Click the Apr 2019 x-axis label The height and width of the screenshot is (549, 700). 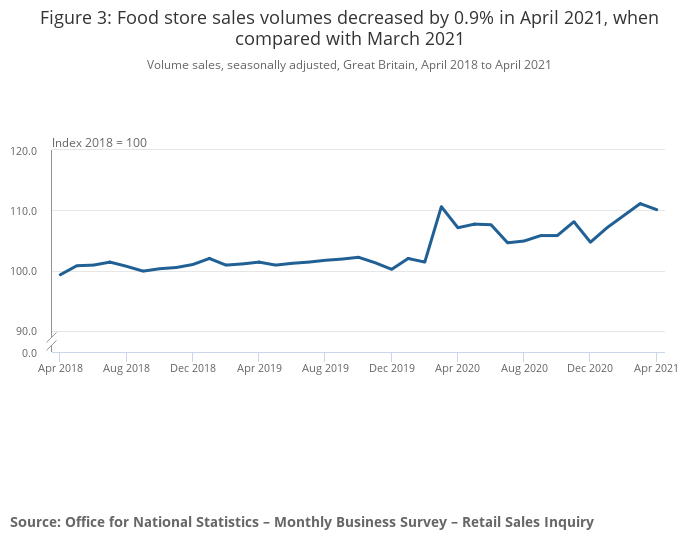click(258, 368)
